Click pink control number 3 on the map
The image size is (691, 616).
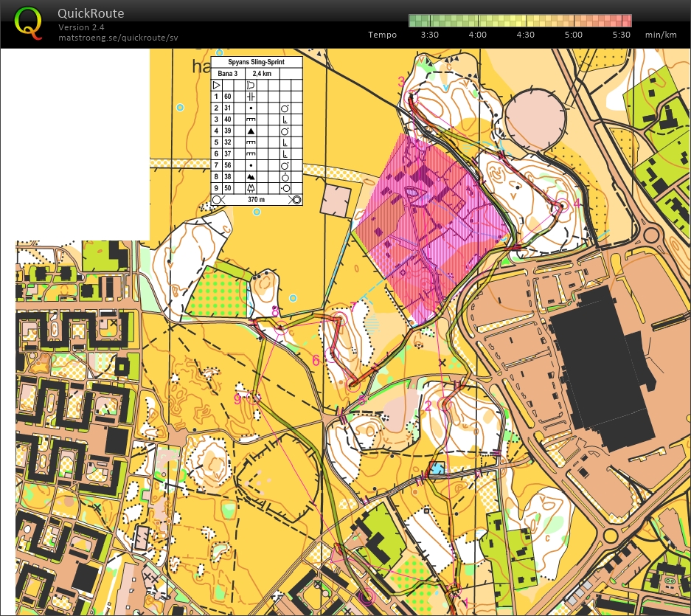click(x=401, y=82)
